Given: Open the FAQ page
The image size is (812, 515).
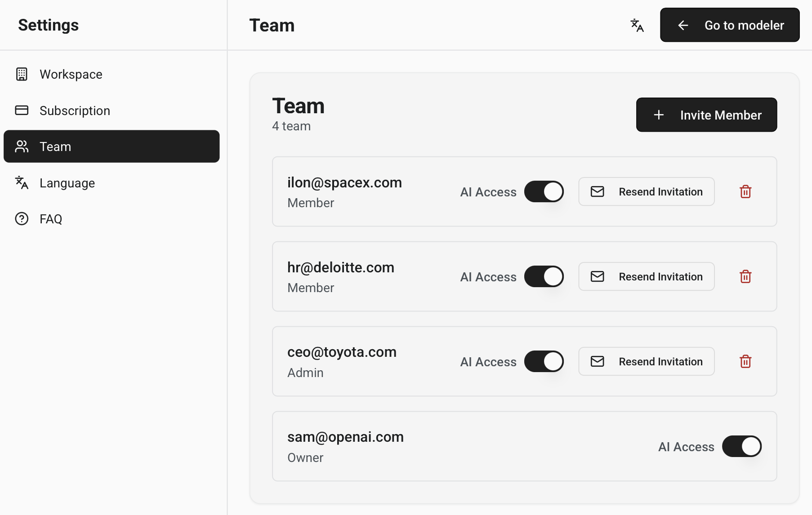Looking at the screenshot, I should (x=112, y=219).
